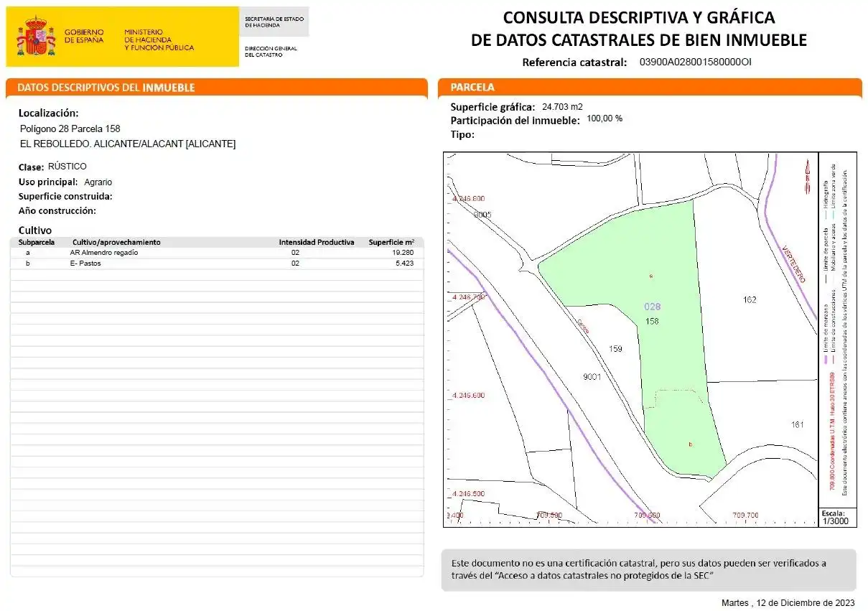Image resolution: width=868 pixels, height=611 pixels.
Task: Click the Agrario main use value
Action: (98, 182)
